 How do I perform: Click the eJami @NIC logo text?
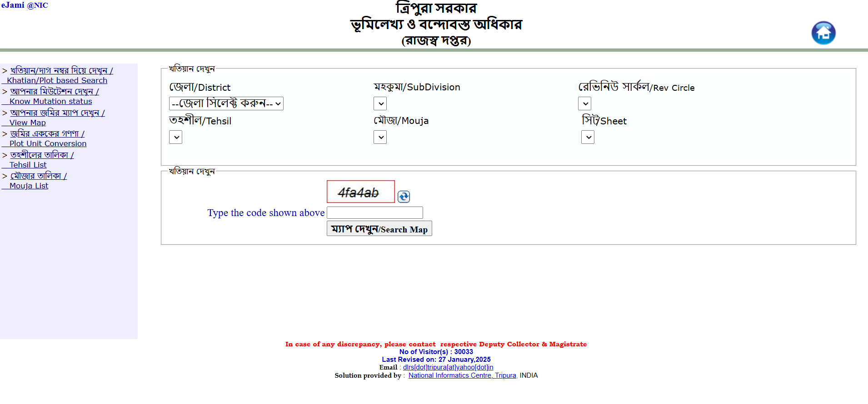tap(25, 5)
